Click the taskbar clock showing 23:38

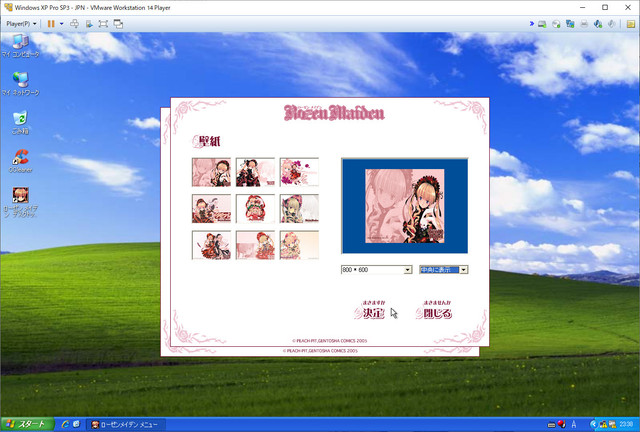[x=627, y=425]
